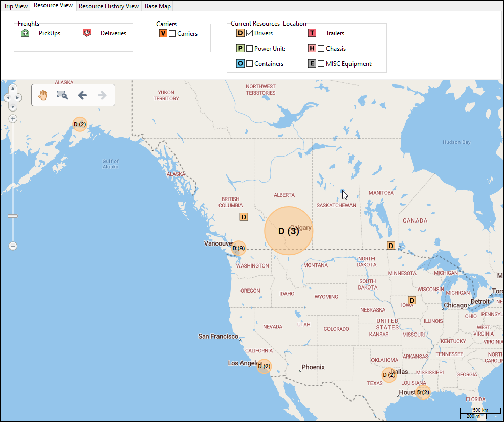
Task: Click the pink T Trailers icon
Action: (x=312, y=32)
